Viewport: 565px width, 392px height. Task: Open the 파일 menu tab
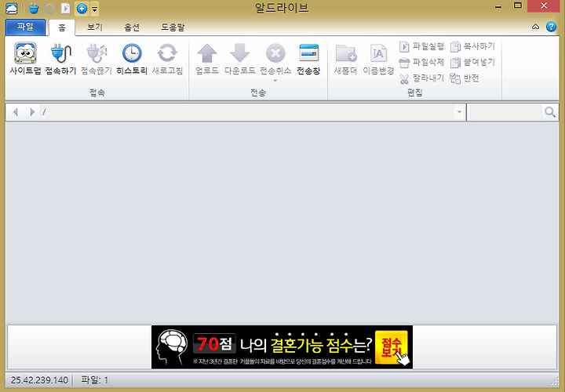[25, 27]
